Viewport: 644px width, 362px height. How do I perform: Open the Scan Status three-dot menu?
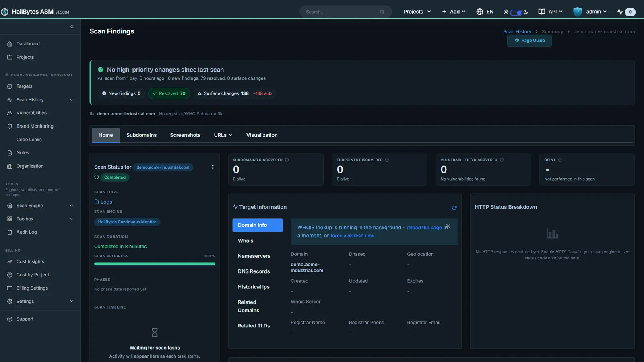click(x=213, y=167)
